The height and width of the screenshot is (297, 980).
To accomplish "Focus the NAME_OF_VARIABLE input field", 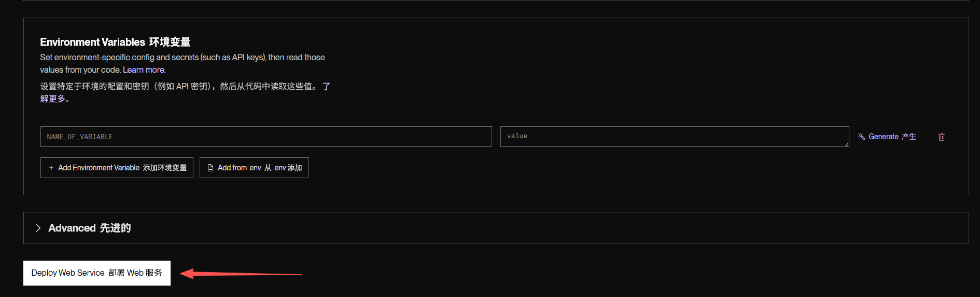I will (x=265, y=137).
